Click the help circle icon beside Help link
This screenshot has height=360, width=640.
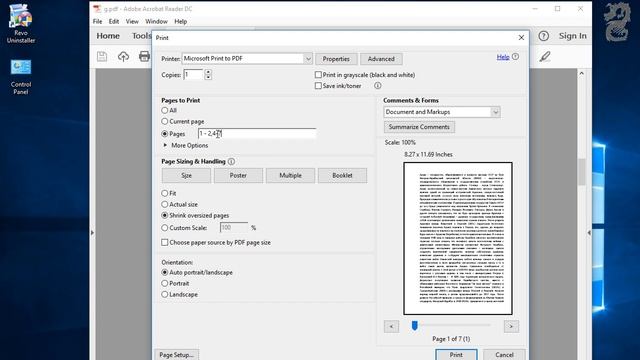tap(516, 57)
